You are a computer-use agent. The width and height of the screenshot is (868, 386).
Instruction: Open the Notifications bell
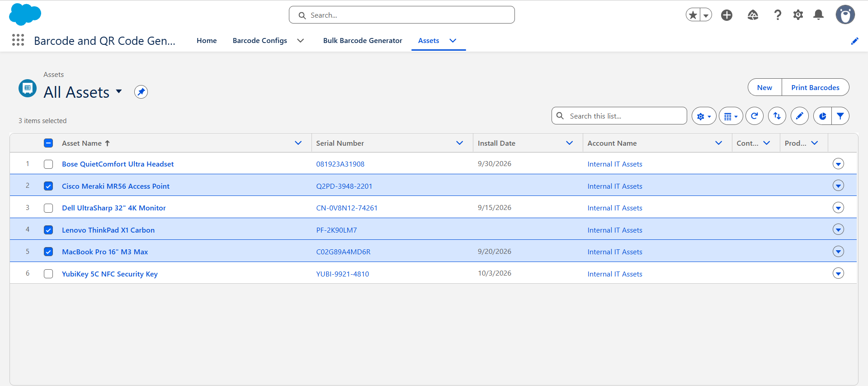(x=818, y=15)
